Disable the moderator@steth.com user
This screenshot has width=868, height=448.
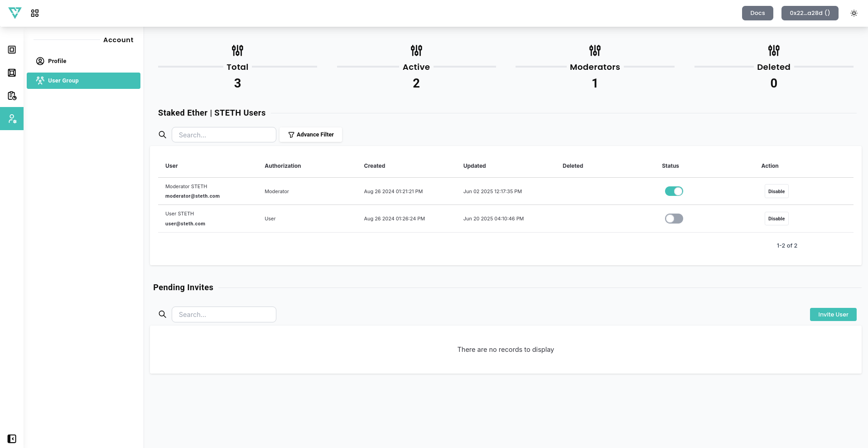click(776, 191)
